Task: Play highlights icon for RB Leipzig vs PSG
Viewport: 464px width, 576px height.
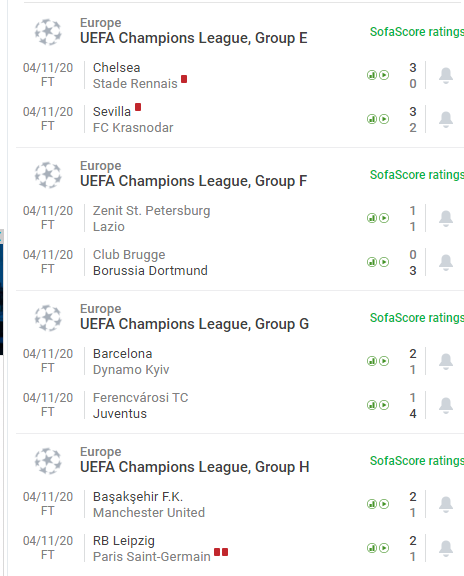Action: click(384, 548)
